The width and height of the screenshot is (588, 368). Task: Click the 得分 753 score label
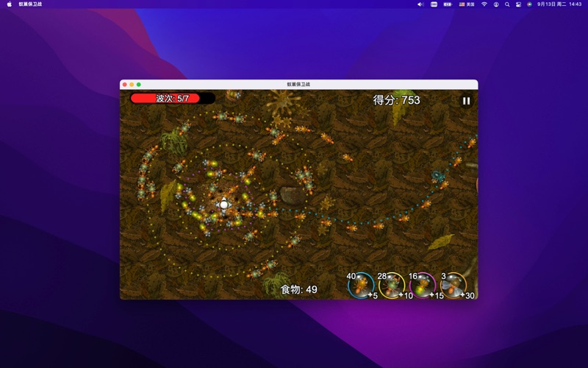[x=396, y=100]
